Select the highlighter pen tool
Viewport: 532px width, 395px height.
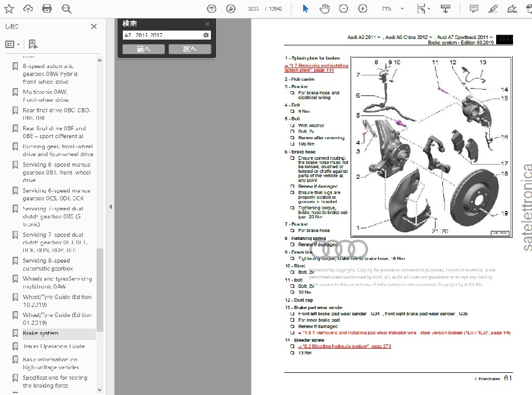[493, 9]
